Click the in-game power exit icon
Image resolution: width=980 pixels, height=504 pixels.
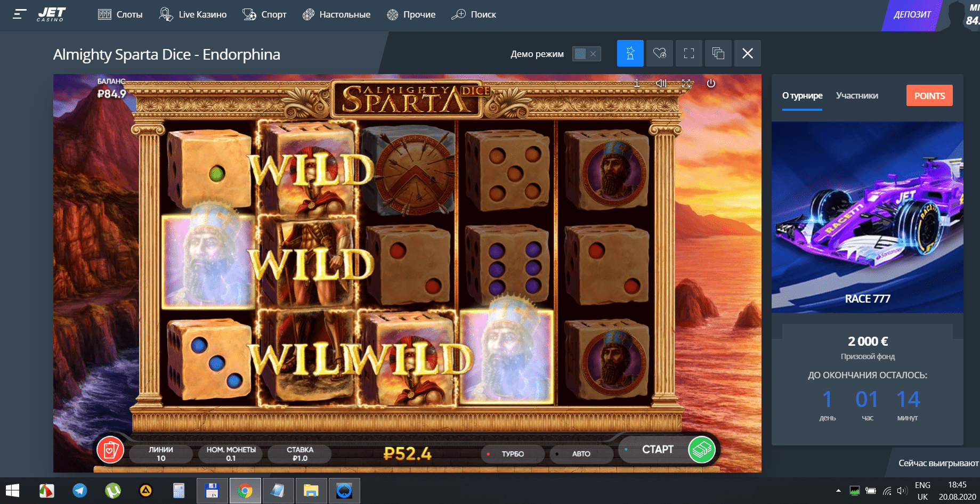tap(711, 84)
